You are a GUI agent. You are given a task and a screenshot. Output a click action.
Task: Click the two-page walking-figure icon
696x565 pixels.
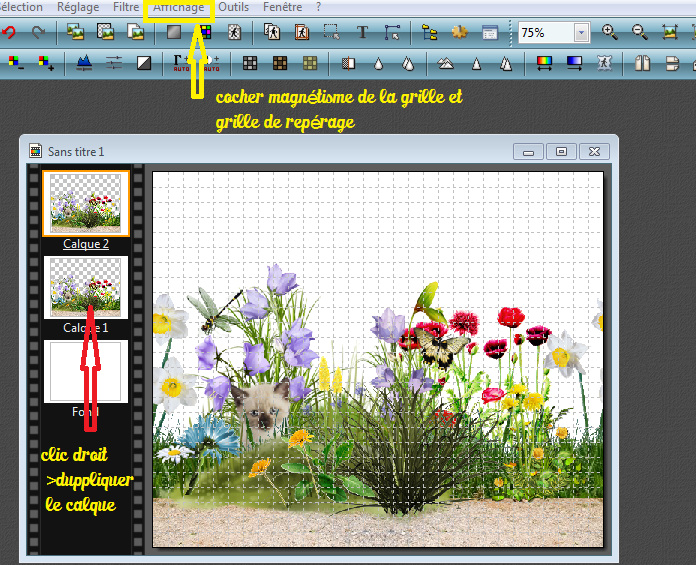272,32
